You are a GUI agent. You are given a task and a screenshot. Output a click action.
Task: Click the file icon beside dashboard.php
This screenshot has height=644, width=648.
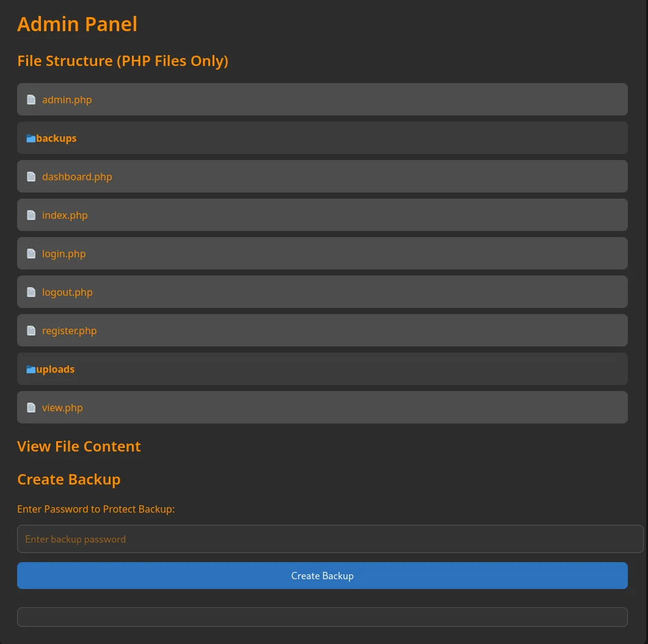pos(31,177)
